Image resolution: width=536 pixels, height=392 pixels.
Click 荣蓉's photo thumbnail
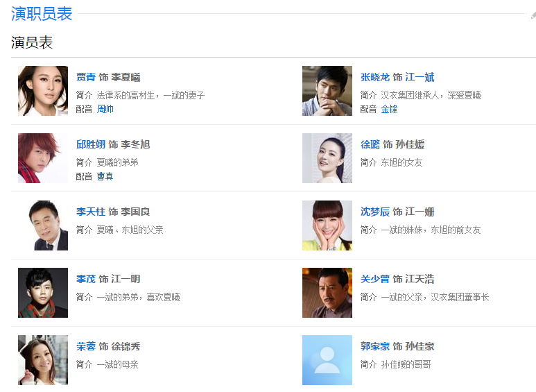tap(43, 360)
